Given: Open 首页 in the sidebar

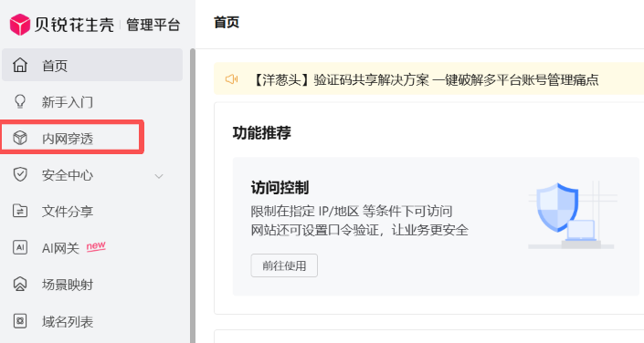Looking at the screenshot, I should coord(92,65).
